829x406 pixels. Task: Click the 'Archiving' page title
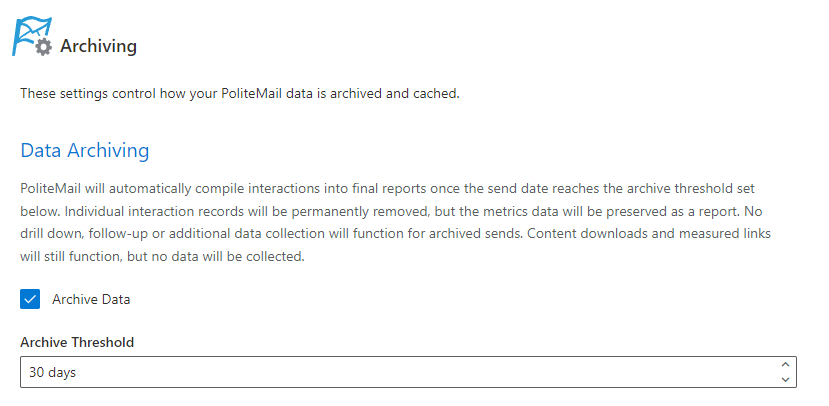click(x=98, y=46)
